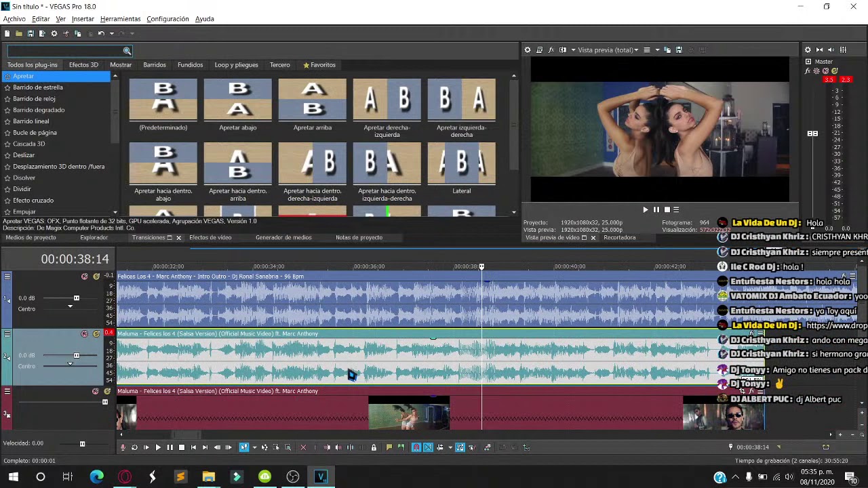
Task: Adjust track 2 pan slider
Action: coord(70,364)
